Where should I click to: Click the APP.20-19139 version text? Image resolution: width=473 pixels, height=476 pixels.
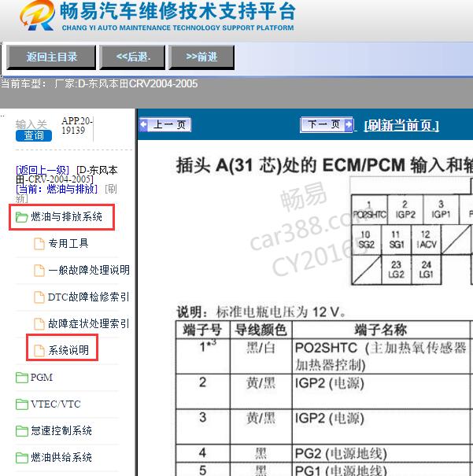pos(76,126)
